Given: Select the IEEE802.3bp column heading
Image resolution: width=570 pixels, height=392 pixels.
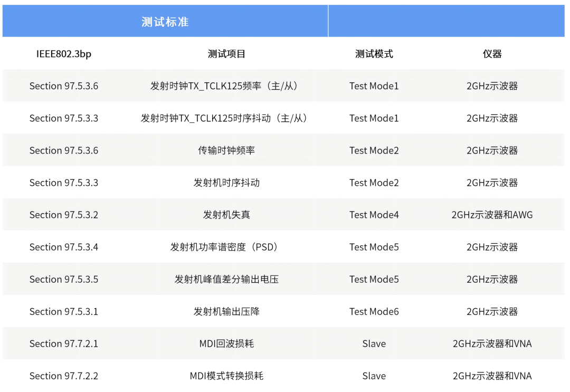Looking at the screenshot, I should click(x=64, y=54).
